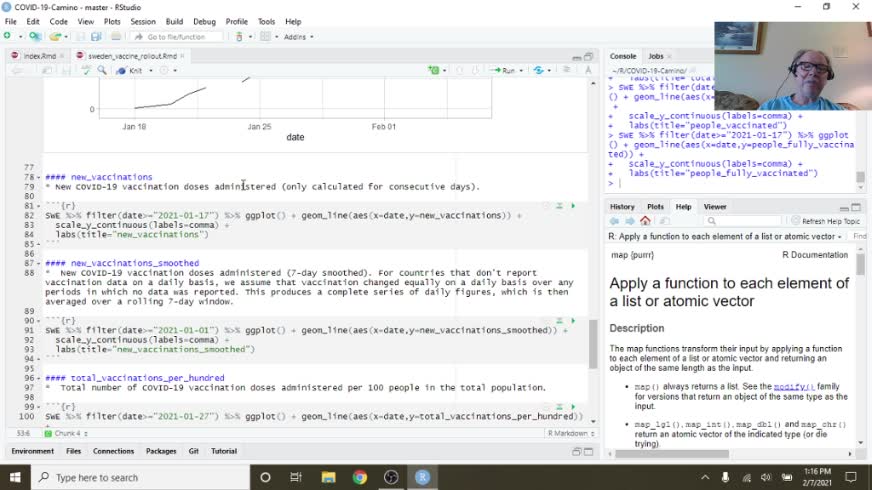Viewport: 872px width, 490px height.
Task: Follow the modify() link in help text
Action: click(793, 386)
